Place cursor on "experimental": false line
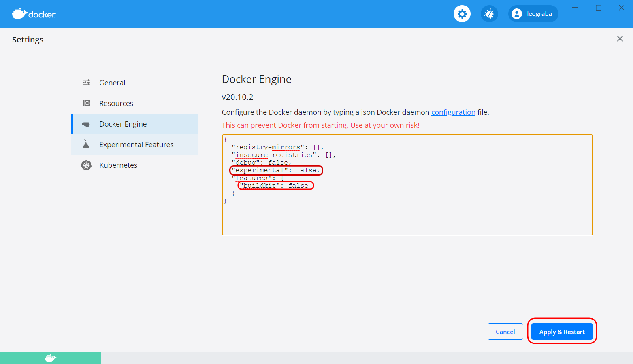The height and width of the screenshot is (364, 633). click(x=276, y=170)
